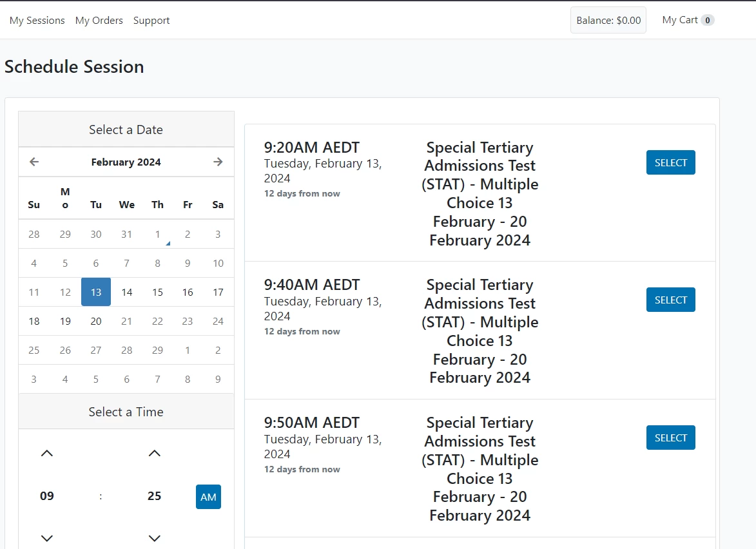The image size is (756, 549).
Task: Open the Support page
Action: point(151,20)
